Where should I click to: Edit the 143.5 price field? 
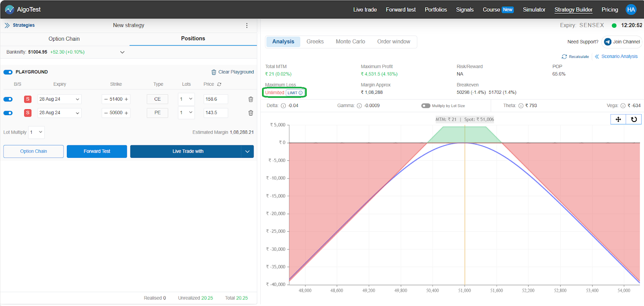tap(216, 113)
